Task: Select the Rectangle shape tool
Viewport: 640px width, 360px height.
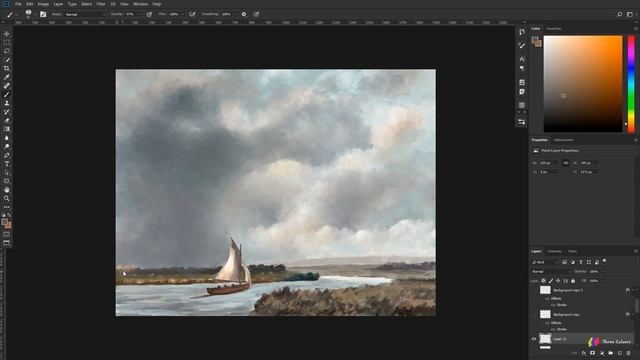Action: 7,181
